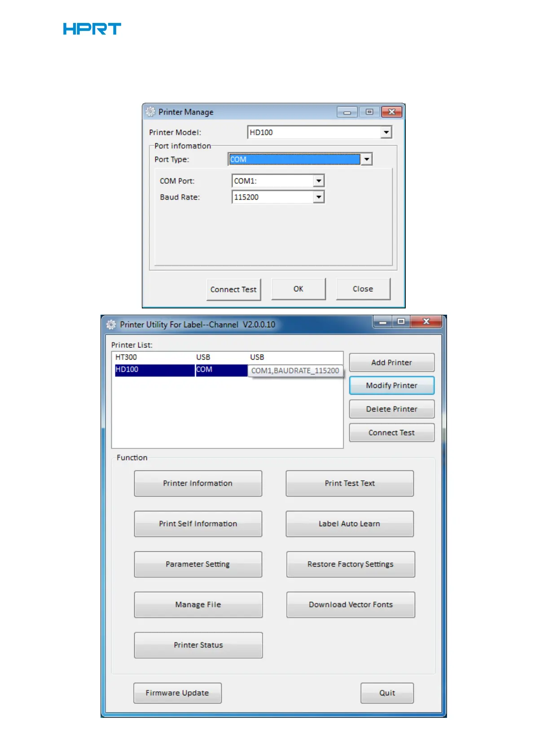535x756 pixels.
Task: Minimize the Printer Utility window
Action: click(383, 322)
